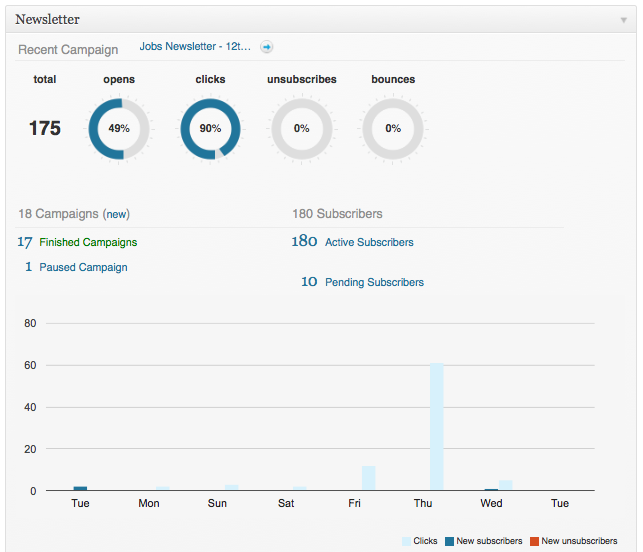Image resolution: width=643 pixels, height=552 pixels.
Task: Click the bounces 0% donut chart
Action: tap(393, 129)
